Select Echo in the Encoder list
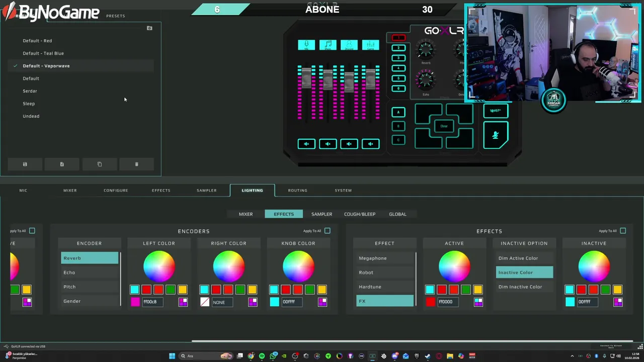Viewport: 644px width, 362px height. point(90,273)
